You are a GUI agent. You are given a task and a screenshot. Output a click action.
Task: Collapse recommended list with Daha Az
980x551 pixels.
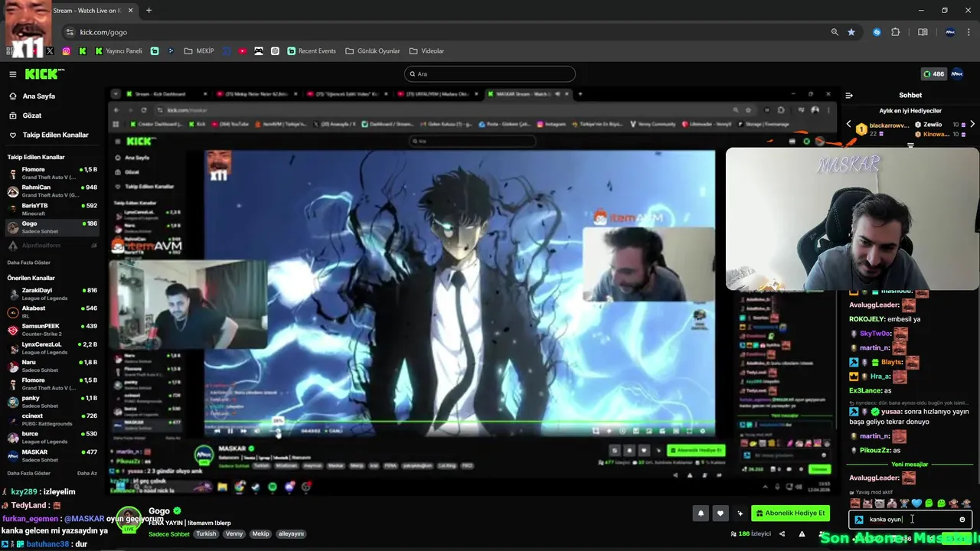pos(87,473)
